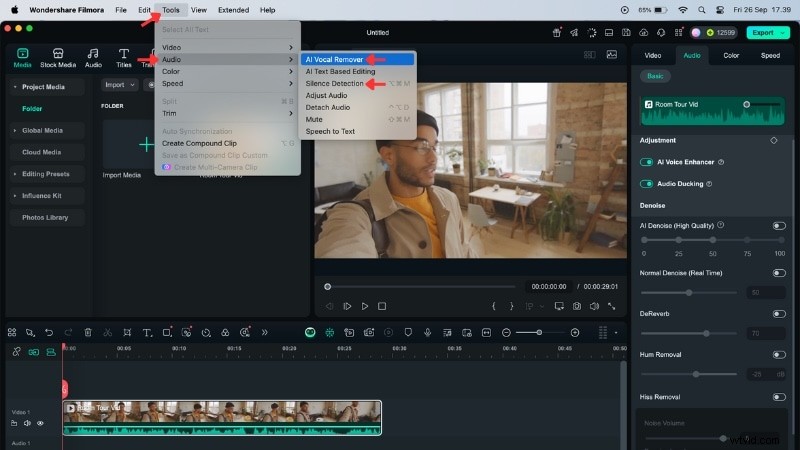The width and height of the screenshot is (800, 450).
Task: Click the Basic audio button
Action: coord(655,76)
